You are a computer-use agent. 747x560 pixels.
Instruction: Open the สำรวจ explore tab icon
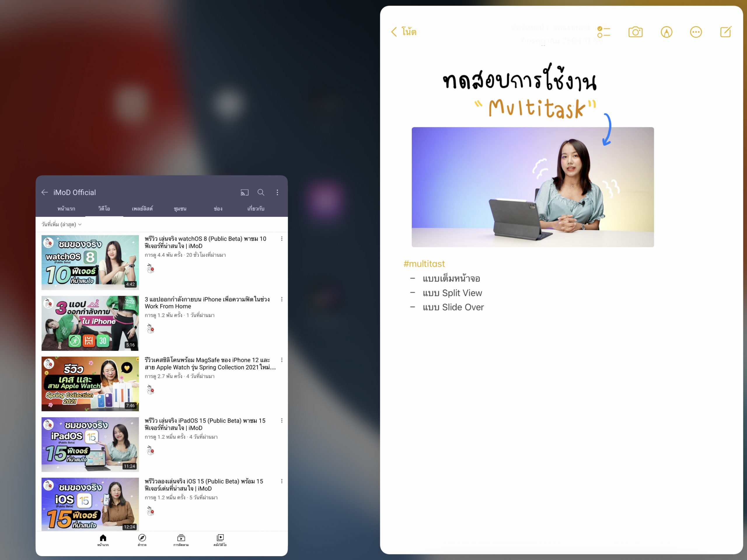[142, 539]
